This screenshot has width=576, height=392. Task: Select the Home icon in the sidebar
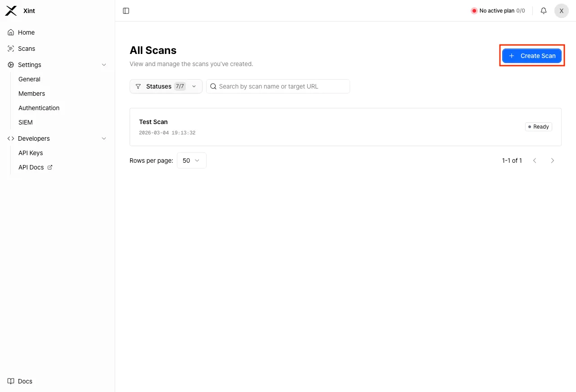point(10,32)
